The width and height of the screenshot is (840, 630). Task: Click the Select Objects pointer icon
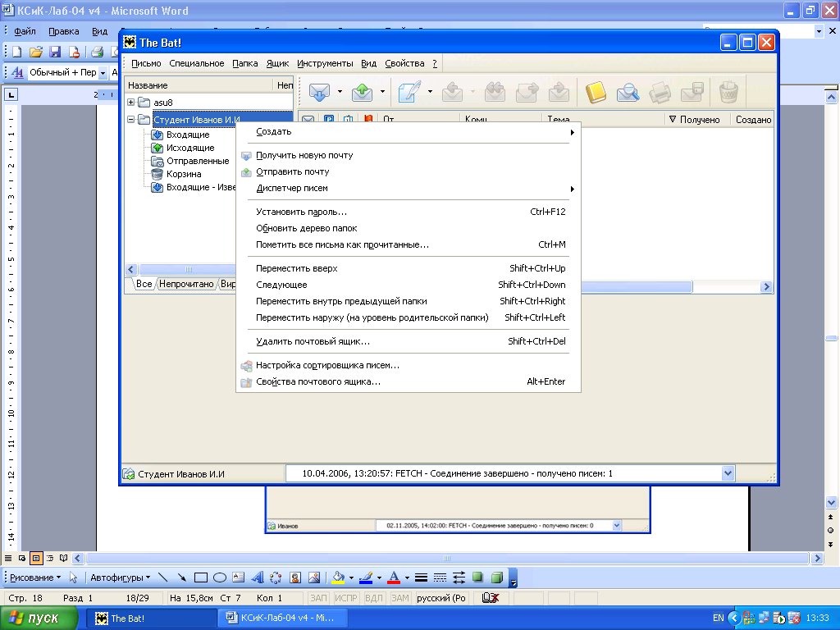[x=73, y=577]
